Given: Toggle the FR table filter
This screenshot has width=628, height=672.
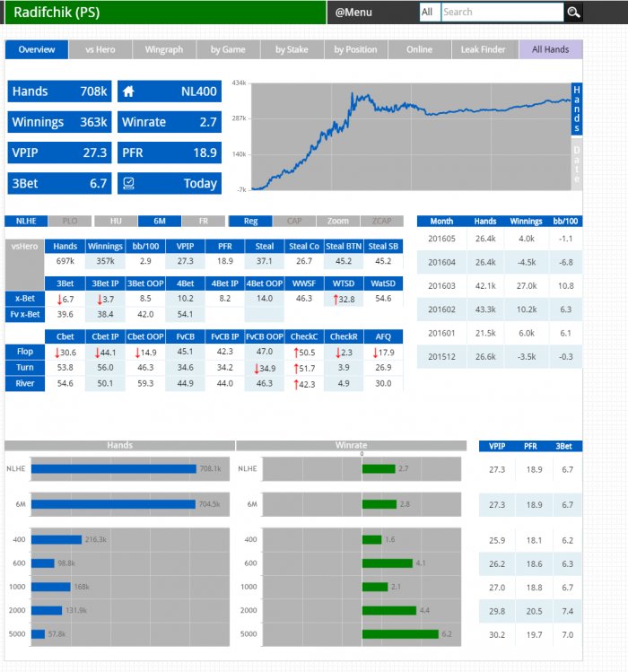Looking at the screenshot, I should [x=204, y=221].
